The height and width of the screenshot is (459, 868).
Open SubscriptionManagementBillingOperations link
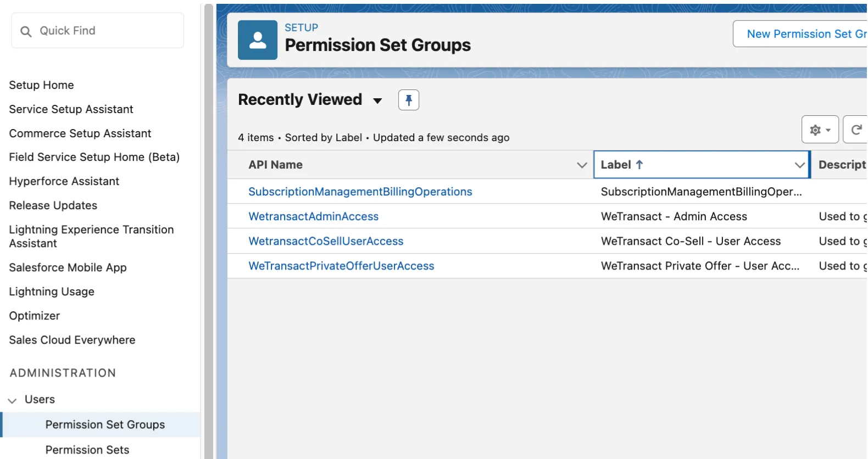click(360, 192)
